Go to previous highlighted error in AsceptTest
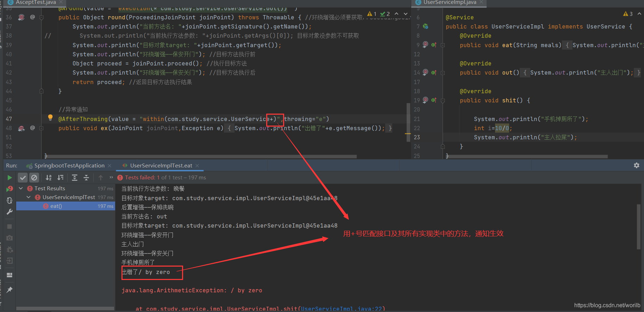This screenshot has height=312, width=644. (x=396, y=14)
